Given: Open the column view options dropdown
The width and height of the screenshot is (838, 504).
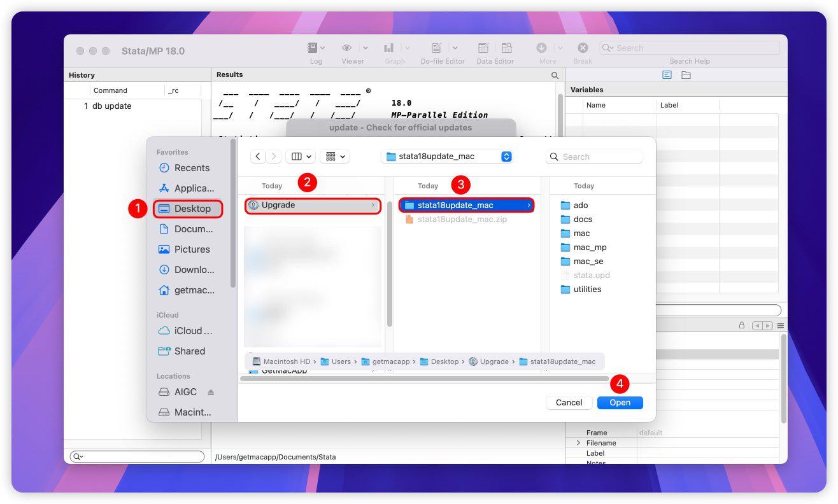Looking at the screenshot, I should point(301,157).
